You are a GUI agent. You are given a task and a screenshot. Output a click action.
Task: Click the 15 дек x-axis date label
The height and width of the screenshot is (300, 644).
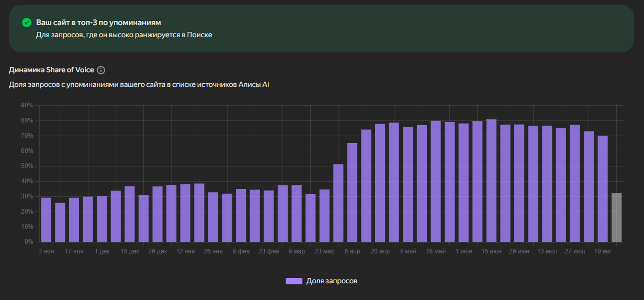point(130,251)
